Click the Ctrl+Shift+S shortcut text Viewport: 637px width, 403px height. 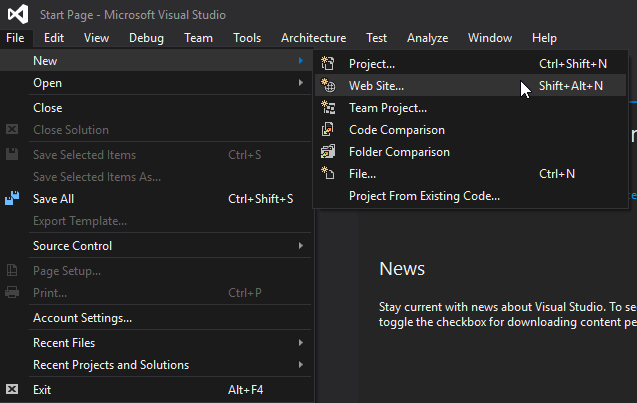[260, 199]
